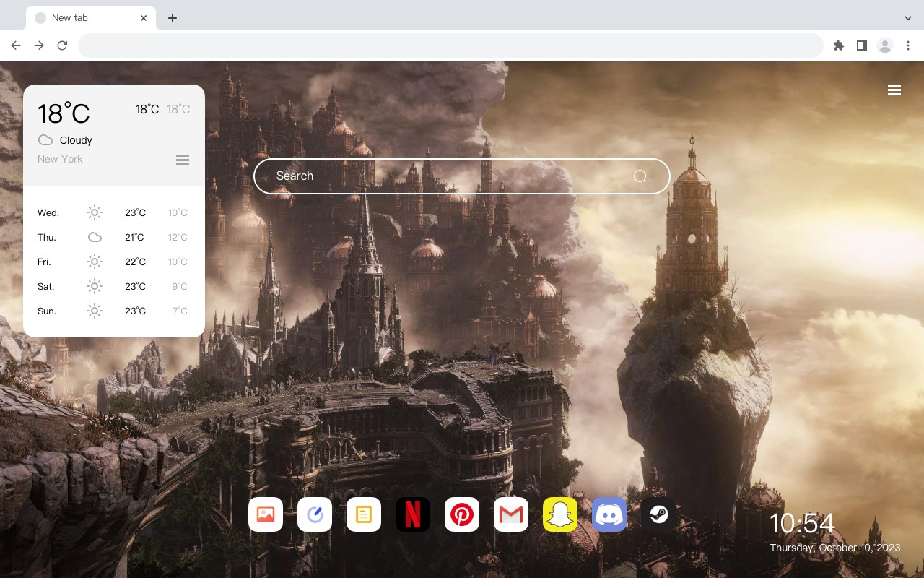Focus the browser address bar
924x578 pixels.
click(450, 46)
